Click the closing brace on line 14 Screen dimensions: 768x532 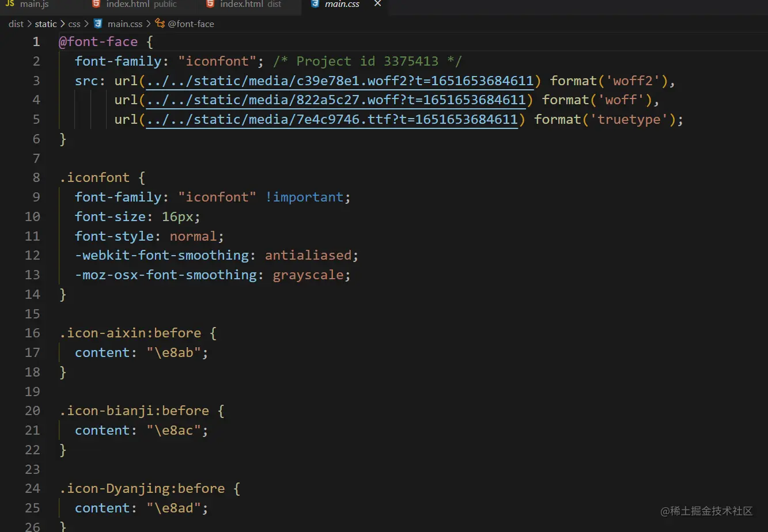point(63,295)
